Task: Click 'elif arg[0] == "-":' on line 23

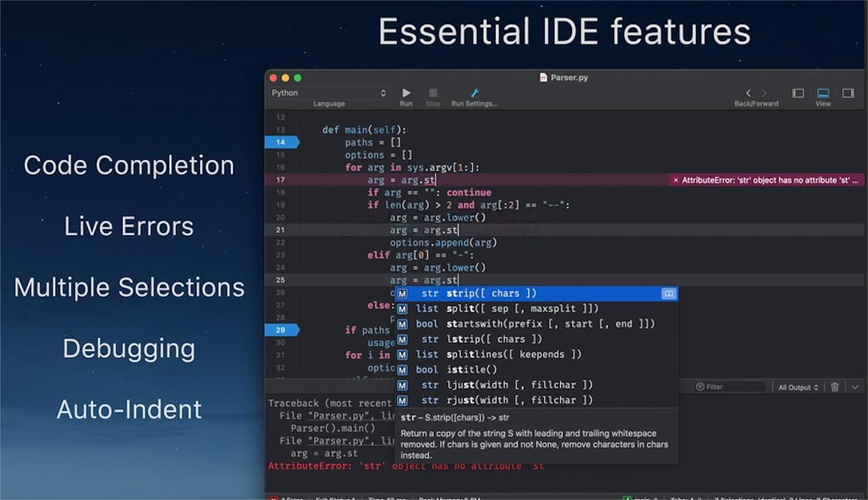Action: coord(421,255)
